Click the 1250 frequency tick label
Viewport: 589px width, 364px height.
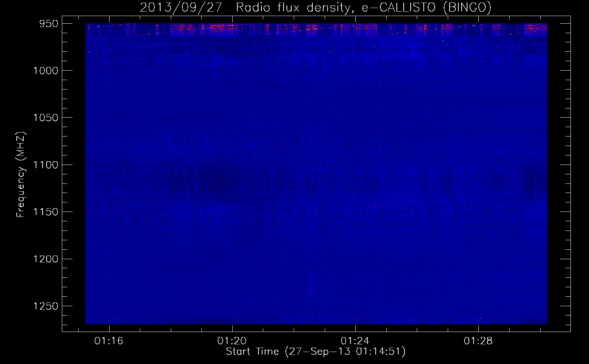pos(46,306)
